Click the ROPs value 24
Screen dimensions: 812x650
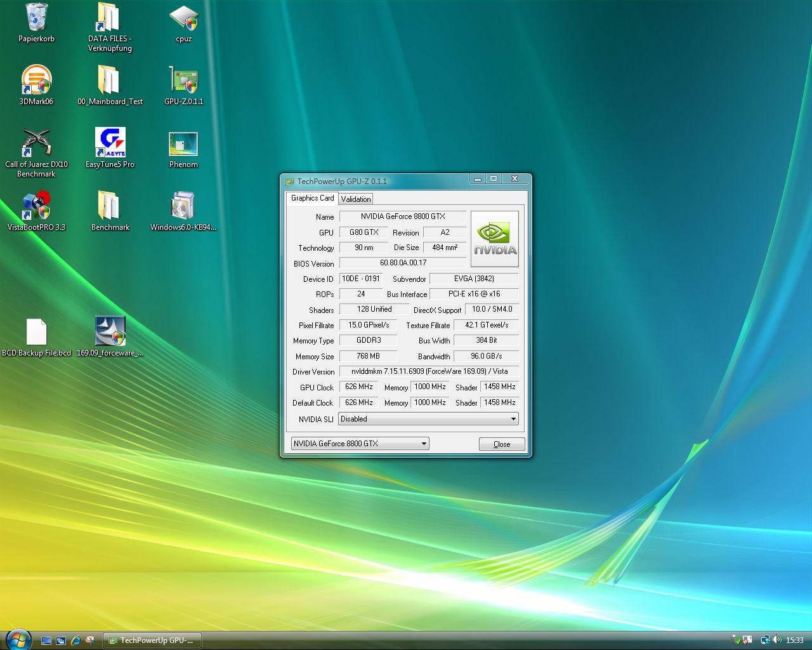[x=361, y=294]
